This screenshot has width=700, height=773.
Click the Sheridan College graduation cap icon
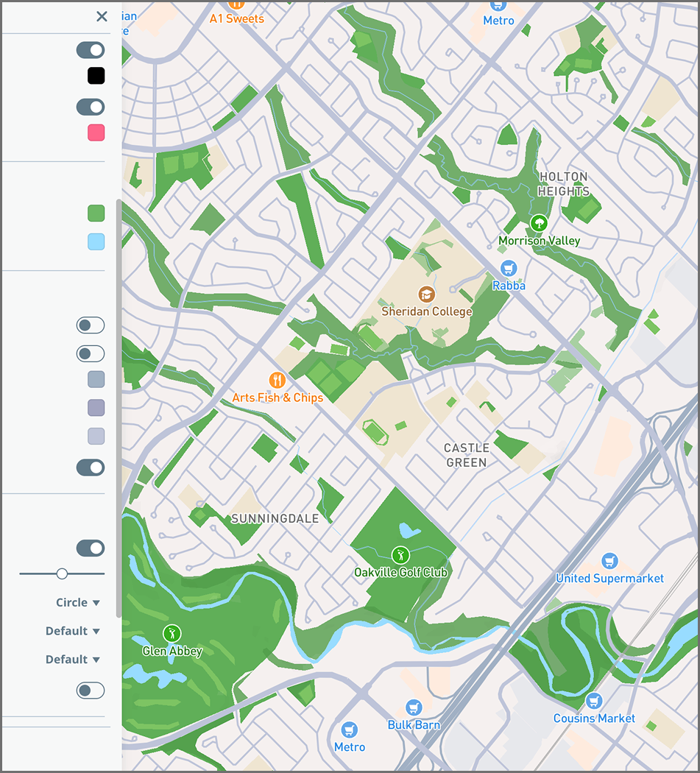coord(426,294)
